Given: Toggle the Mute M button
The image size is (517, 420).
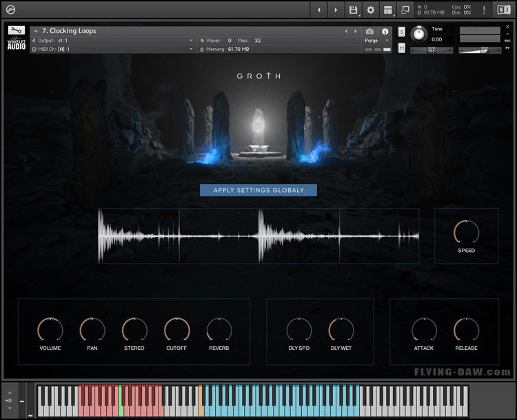Looking at the screenshot, I should [x=401, y=48].
